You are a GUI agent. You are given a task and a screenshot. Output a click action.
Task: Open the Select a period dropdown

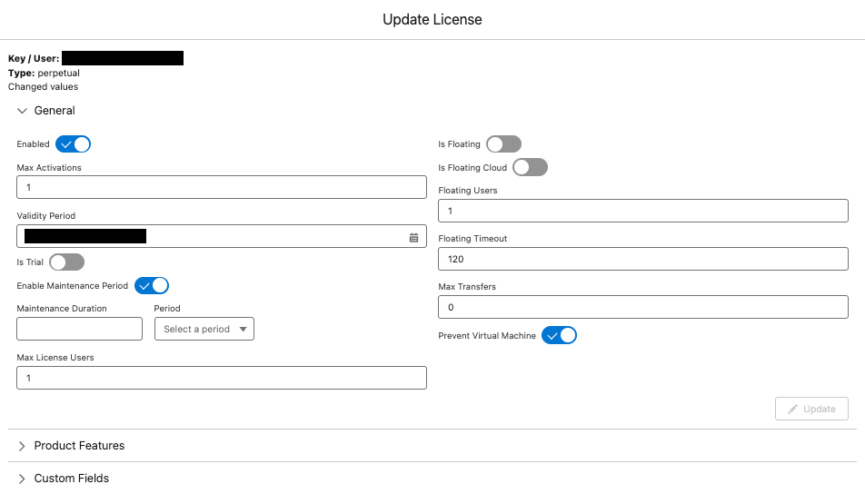[204, 329]
